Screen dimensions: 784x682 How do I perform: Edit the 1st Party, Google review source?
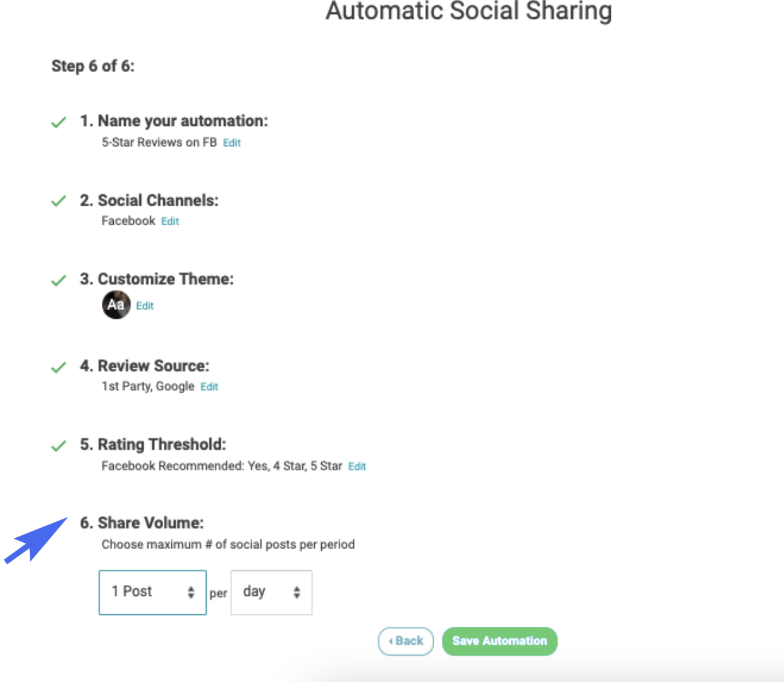(x=209, y=387)
